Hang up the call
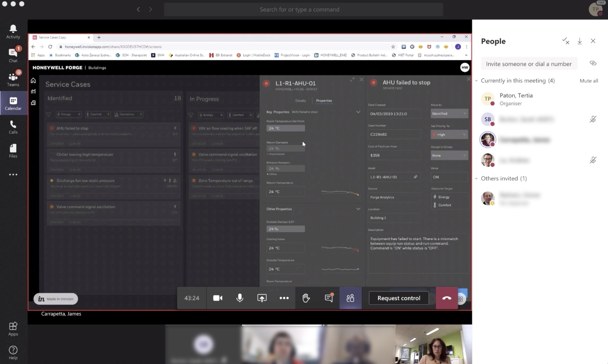608x364 pixels. click(x=447, y=298)
